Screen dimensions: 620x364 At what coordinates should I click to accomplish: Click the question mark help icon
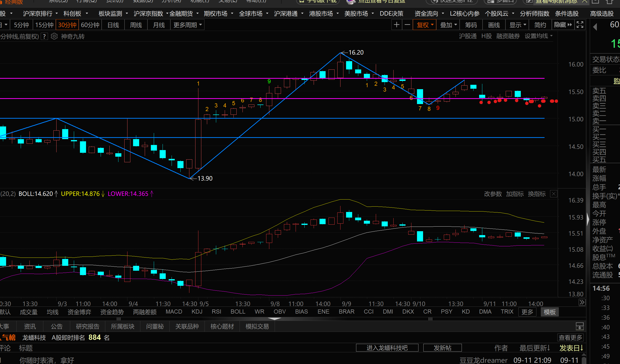44,36
